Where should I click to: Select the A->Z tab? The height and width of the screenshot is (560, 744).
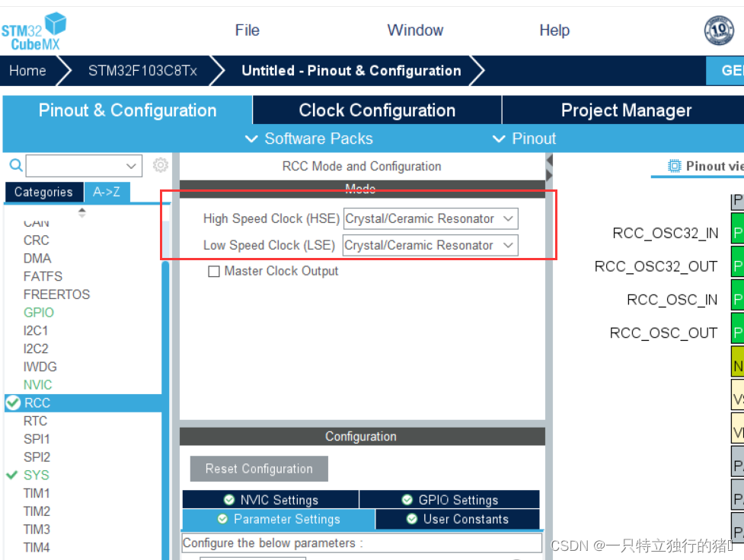pos(107,192)
